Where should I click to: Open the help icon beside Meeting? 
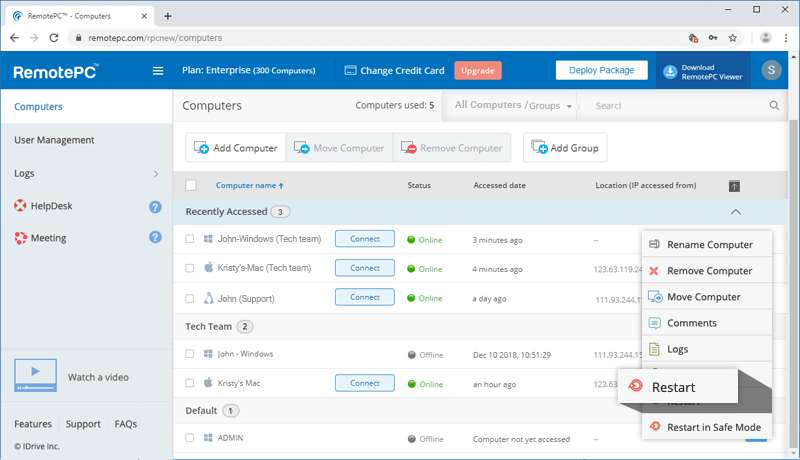click(x=155, y=237)
